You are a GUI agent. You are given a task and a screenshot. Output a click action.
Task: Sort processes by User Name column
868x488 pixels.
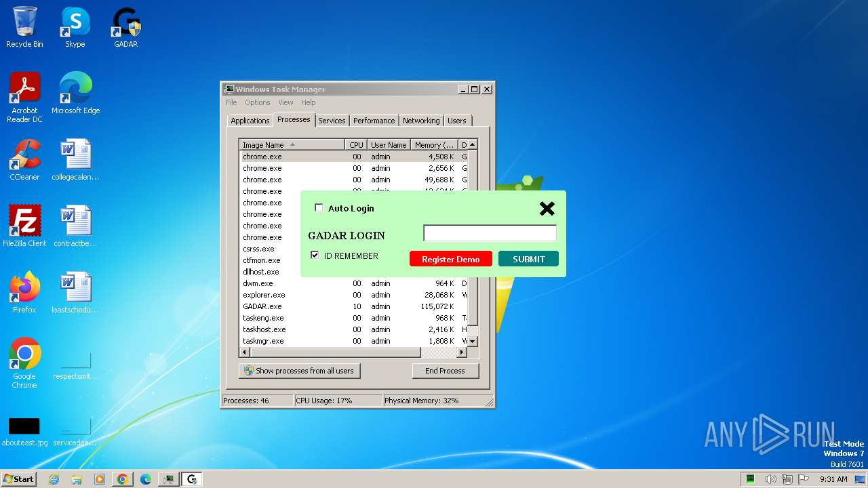coord(389,144)
